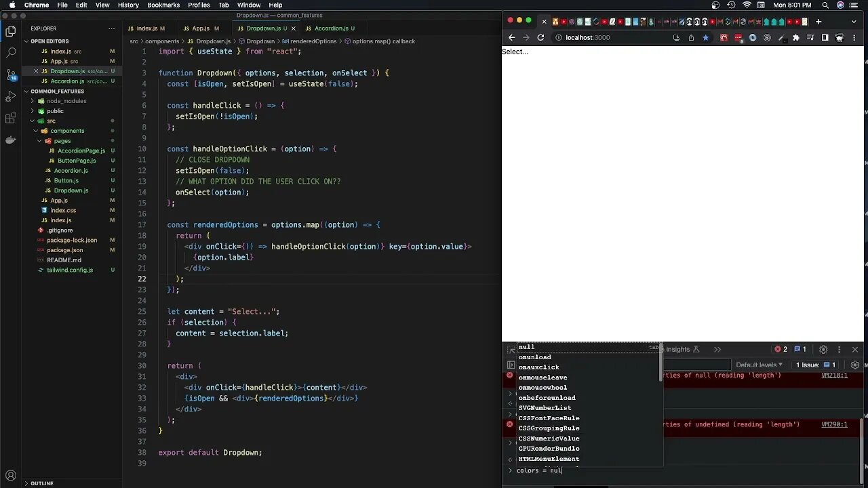Image resolution: width=868 pixels, height=488 pixels.
Task: Open the Default levels dropdown
Action: pos(759,365)
